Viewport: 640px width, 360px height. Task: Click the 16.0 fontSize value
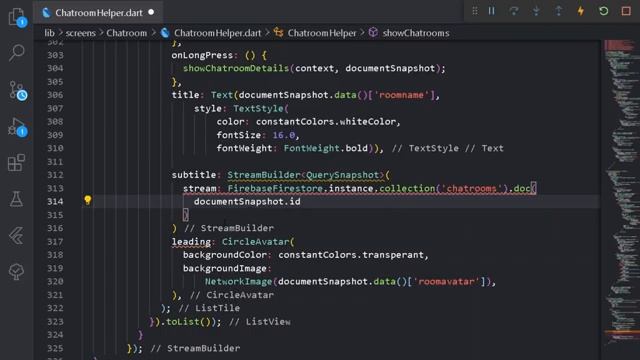point(283,135)
